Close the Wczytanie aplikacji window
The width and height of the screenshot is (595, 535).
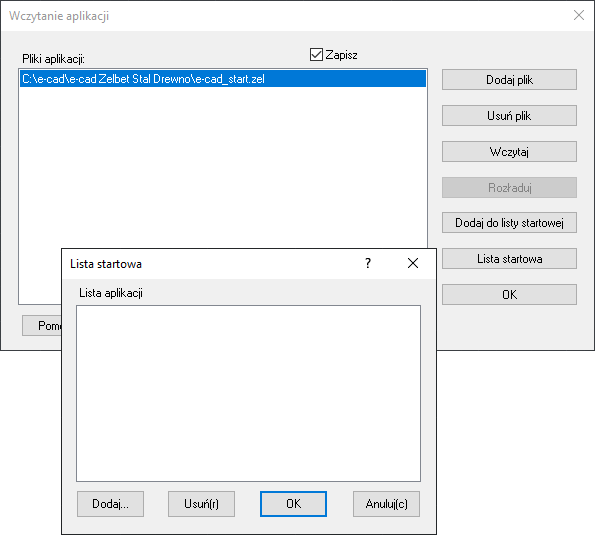579,15
